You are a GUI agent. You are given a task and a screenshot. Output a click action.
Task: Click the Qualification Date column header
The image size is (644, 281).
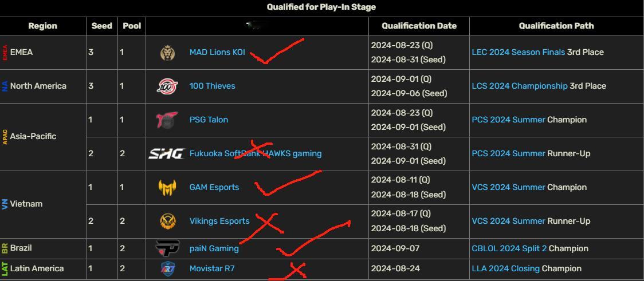(x=419, y=26)
